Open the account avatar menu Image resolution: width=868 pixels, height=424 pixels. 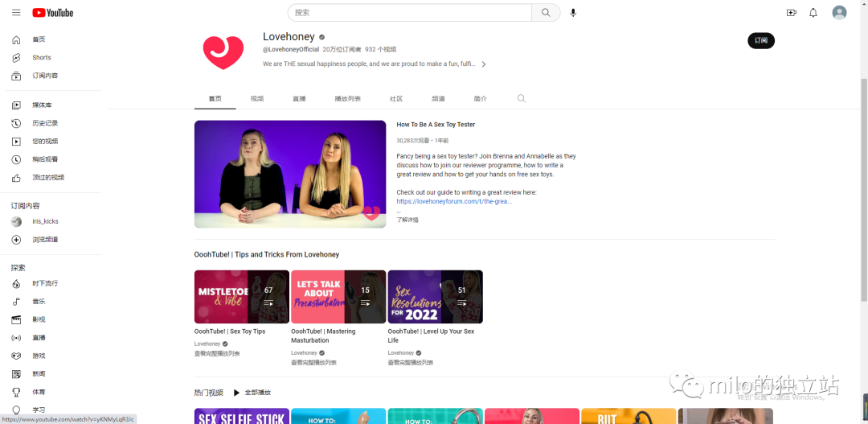coord(839,13)
